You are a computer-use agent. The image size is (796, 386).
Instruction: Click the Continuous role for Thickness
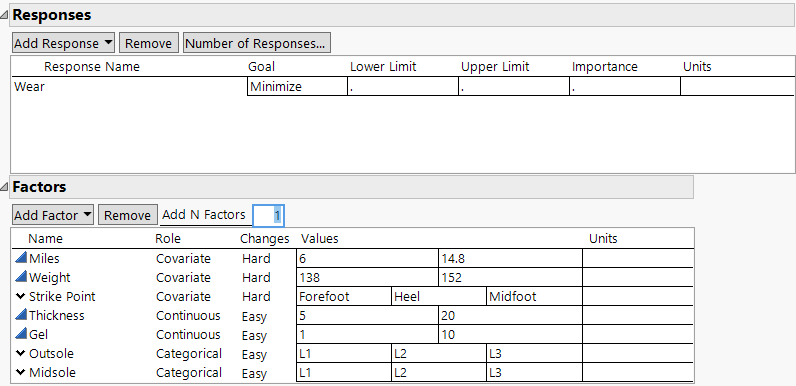pyautogui.click(x=188, y=315)
